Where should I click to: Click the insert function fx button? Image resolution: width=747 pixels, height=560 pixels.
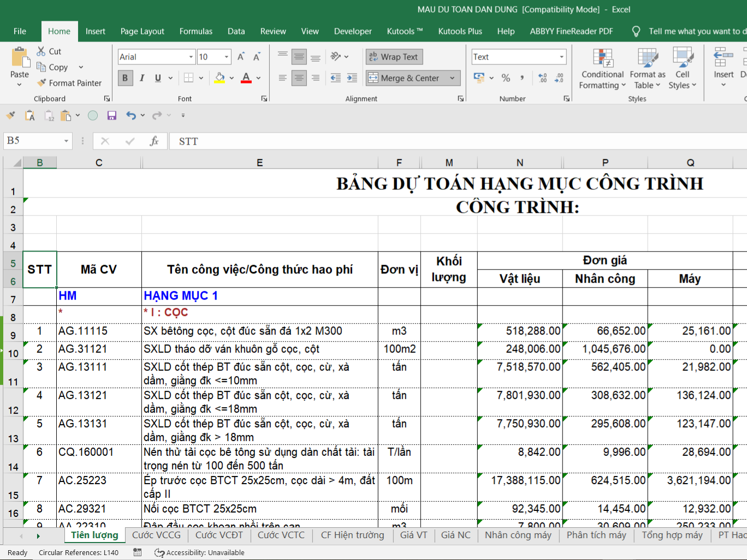[154, 141]
